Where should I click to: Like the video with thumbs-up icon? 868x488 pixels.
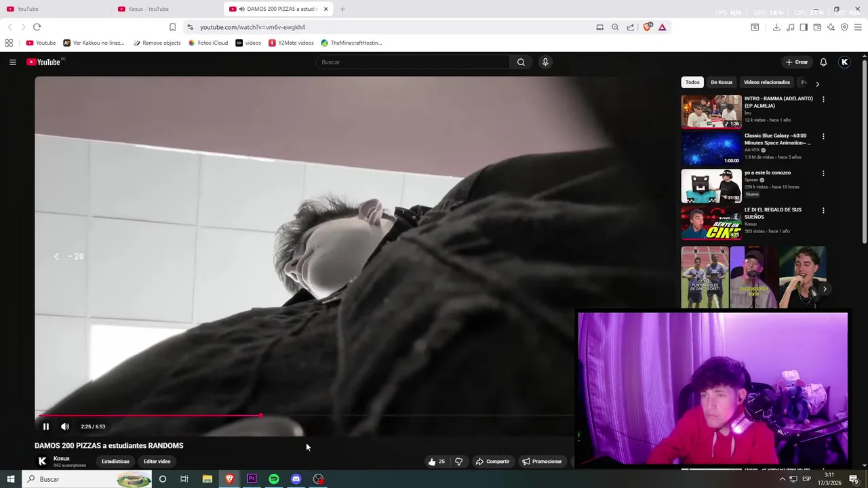(x=432, y=462)
